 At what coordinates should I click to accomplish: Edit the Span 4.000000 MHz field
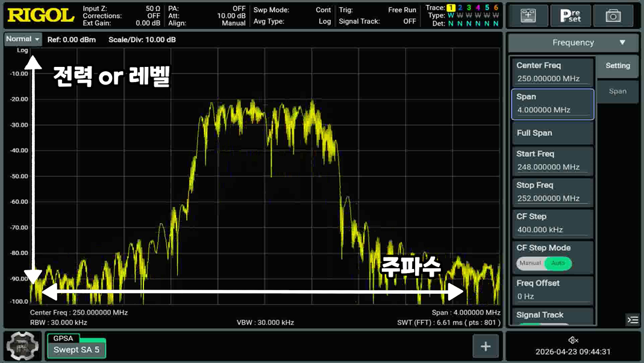coord(552,104)
